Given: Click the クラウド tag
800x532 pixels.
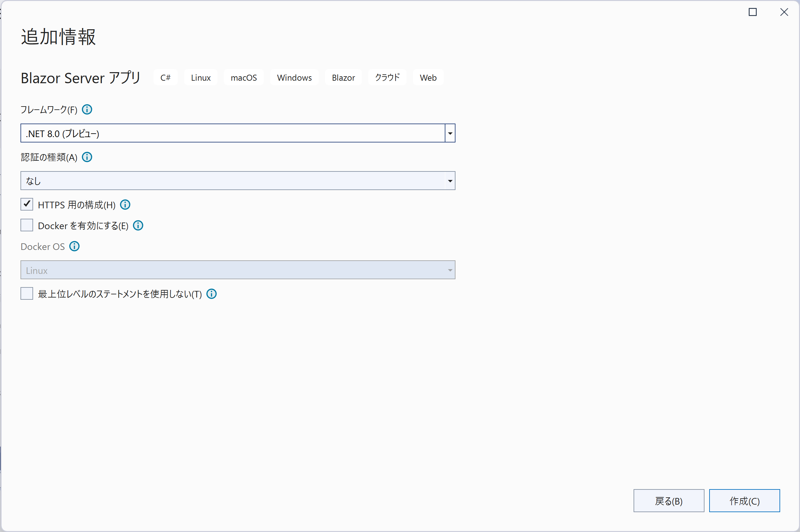Looking at the screenshot, I should coord(387,78).
